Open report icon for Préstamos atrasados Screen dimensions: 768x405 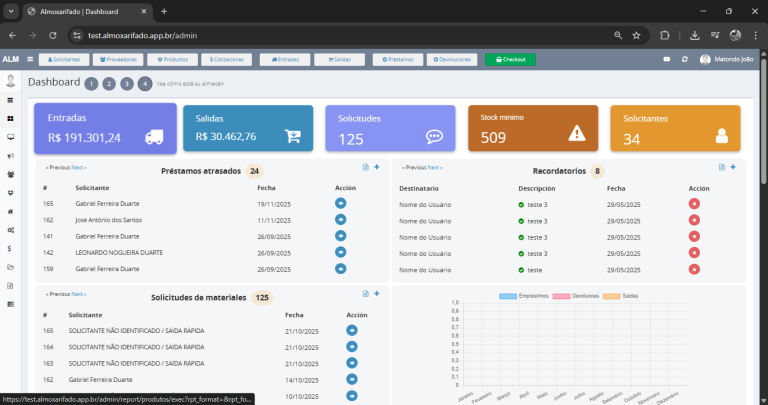pos(366,167)
